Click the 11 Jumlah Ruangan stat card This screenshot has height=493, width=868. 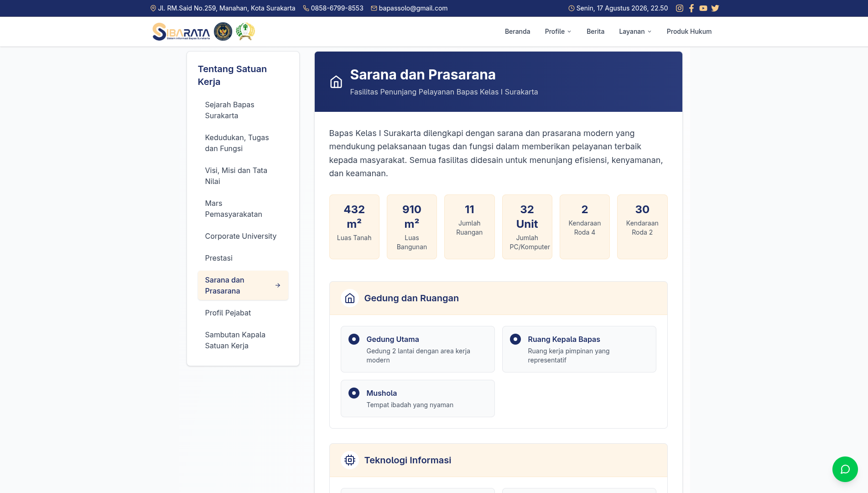469,227
